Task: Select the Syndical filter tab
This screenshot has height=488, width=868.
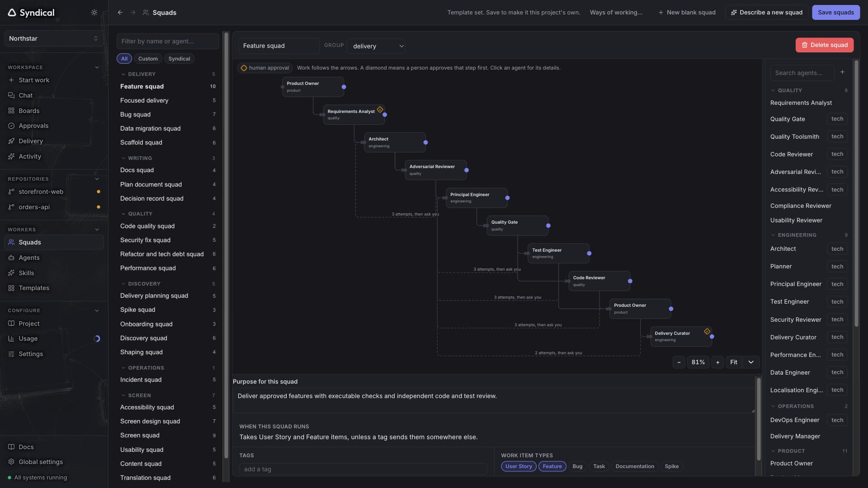Action: (179, 59)
